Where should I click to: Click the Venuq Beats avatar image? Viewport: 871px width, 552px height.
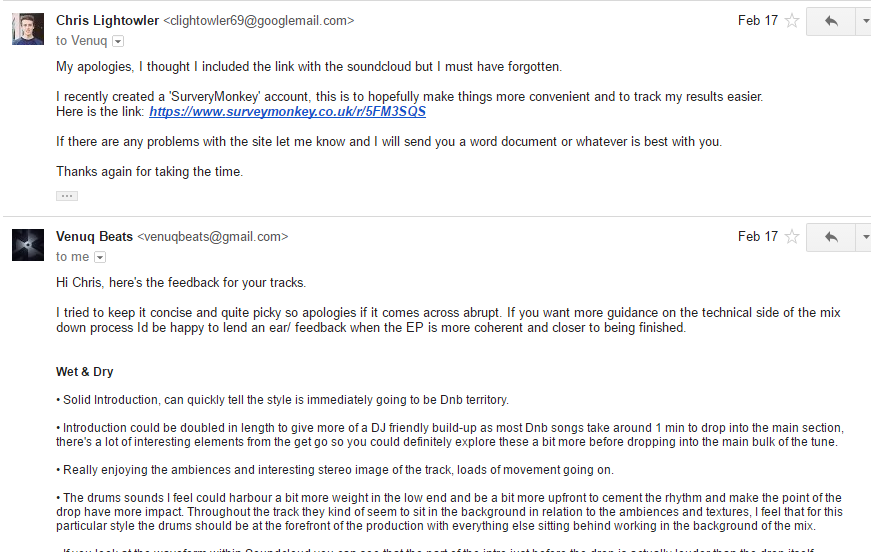pos(28,245)
